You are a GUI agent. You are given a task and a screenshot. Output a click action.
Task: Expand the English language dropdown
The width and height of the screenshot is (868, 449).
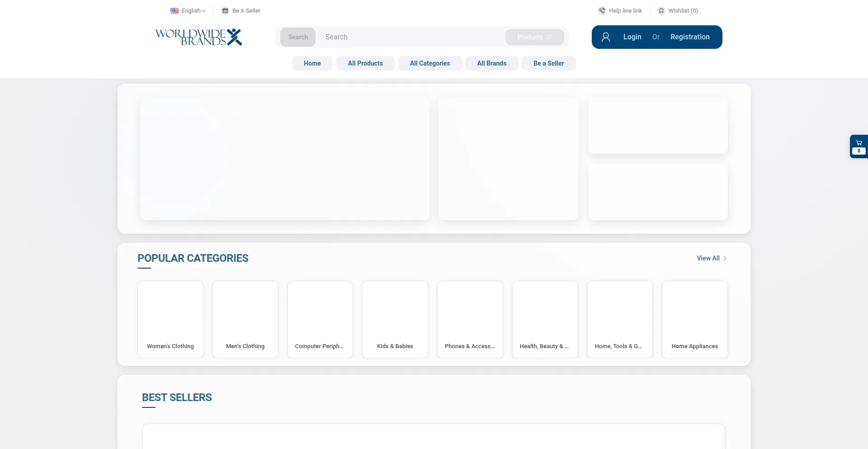click(x=194, y=11)
